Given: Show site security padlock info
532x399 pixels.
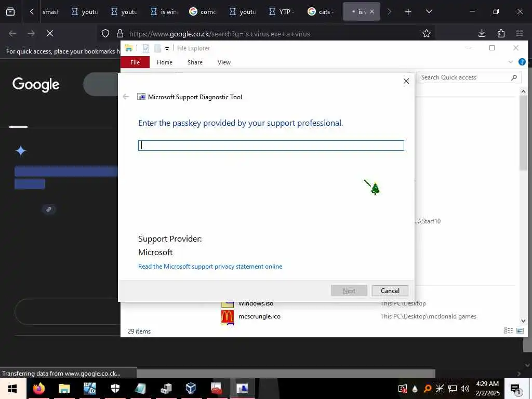Looking at the screenshot, I should point(120,34).
